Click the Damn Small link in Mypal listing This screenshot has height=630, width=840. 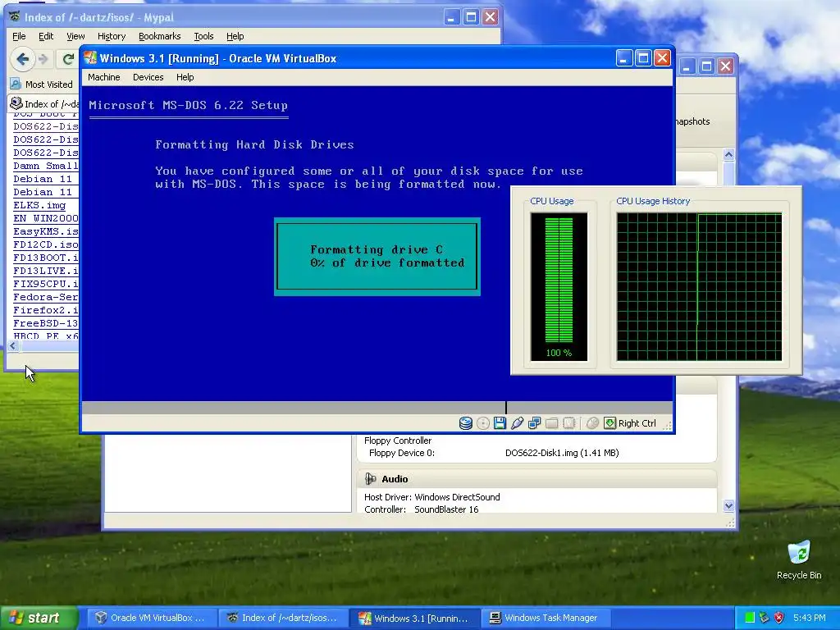pos(46,166)
